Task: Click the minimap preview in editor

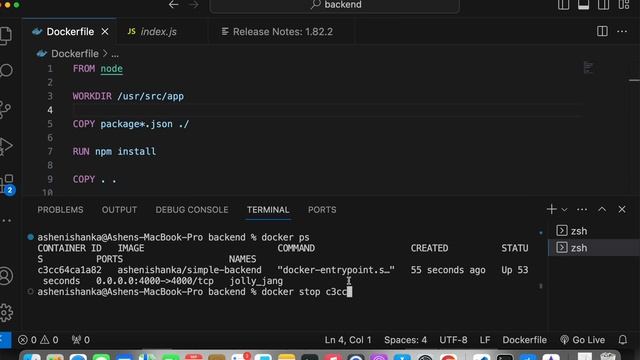Action: (x=588, y=67)
